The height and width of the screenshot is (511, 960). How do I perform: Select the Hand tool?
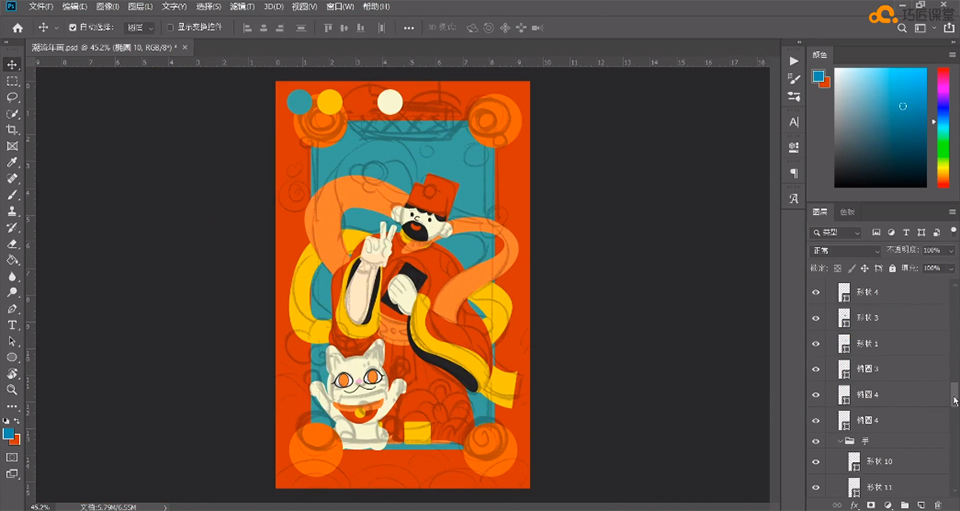(x=12, y=373)
